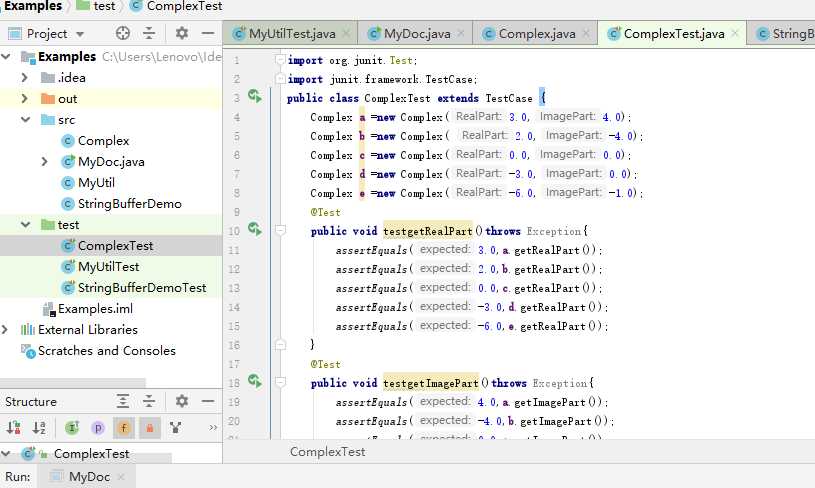Viewport: 815px width, 488px height.
Task: Expand the MyDoc.java node
Action: click(x=45, y=162)
